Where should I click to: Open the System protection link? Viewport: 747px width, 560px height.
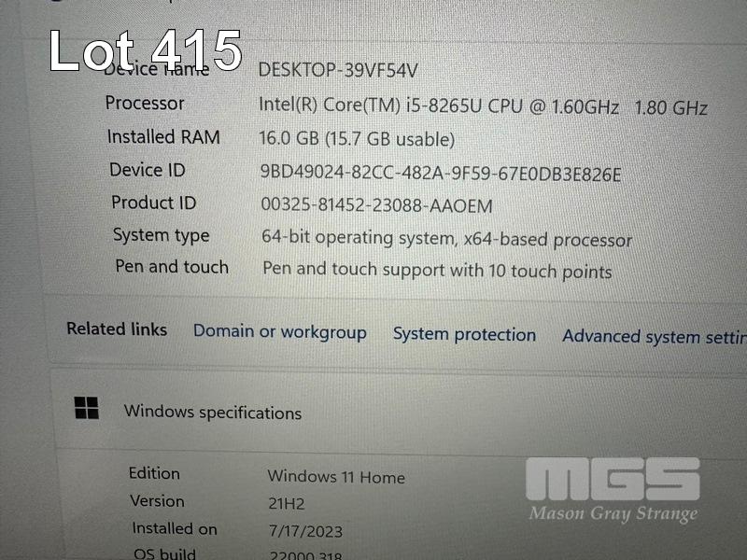464,334
